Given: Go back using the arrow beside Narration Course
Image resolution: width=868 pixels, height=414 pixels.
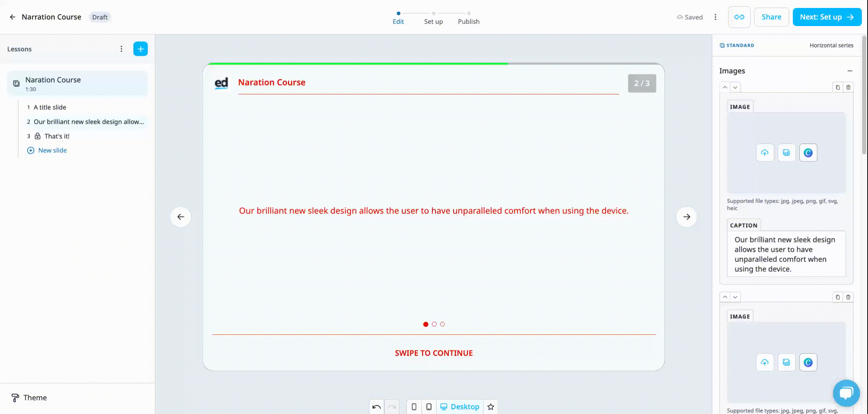Looking at the screenshot, I should 12,17.
